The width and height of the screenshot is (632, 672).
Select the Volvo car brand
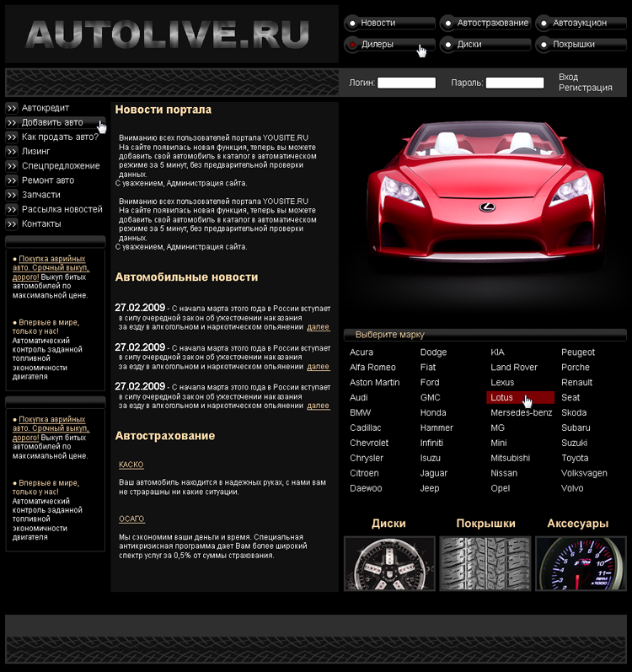[572, 488]
